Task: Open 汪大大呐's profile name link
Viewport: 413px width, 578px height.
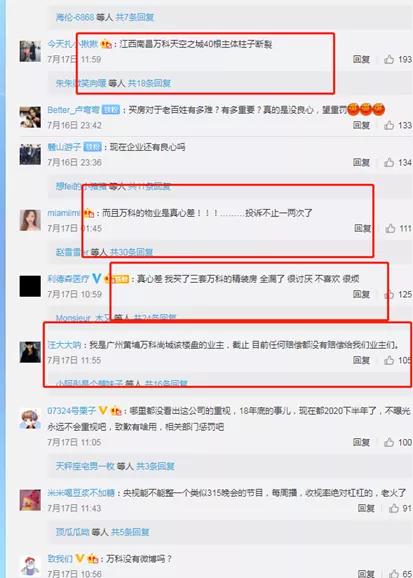Action: coord(64,345)
